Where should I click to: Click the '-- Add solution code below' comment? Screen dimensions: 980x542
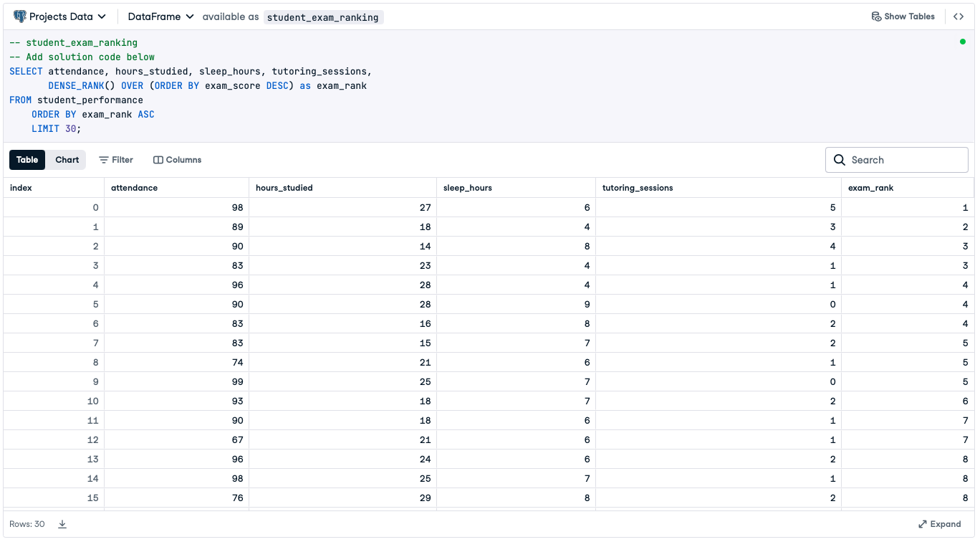[x=82, y=57]
